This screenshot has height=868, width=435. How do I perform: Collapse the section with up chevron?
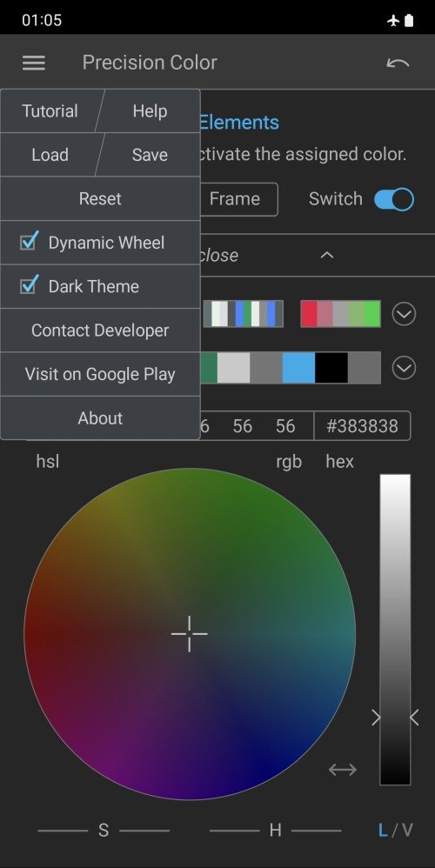327,255
